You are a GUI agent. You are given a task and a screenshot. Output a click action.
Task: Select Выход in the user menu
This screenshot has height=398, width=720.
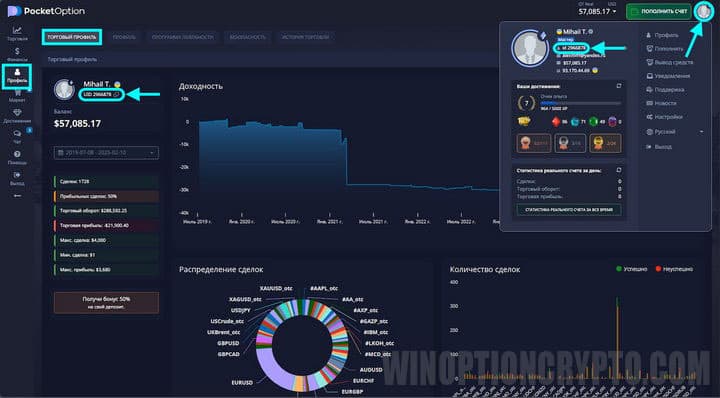tap(659, 147)
